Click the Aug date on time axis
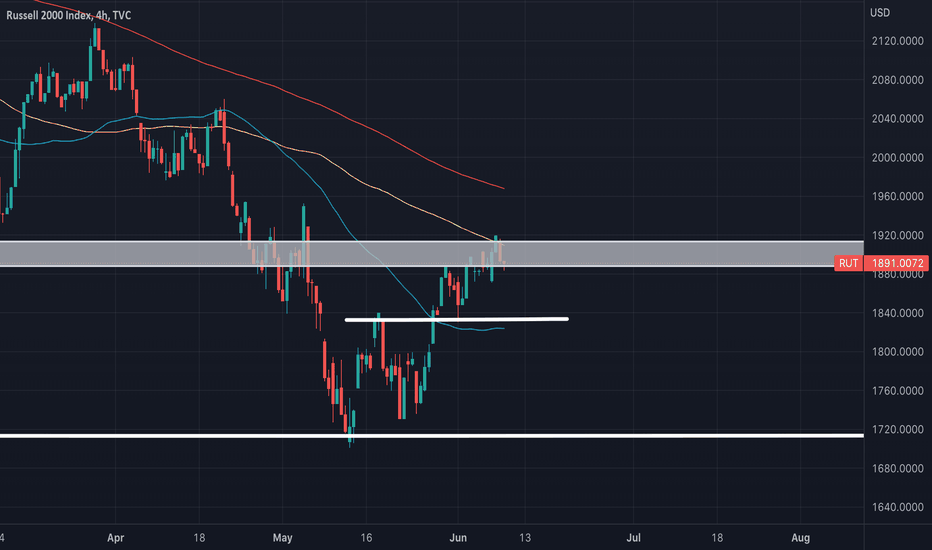932x550 pixels. [801, 538]
